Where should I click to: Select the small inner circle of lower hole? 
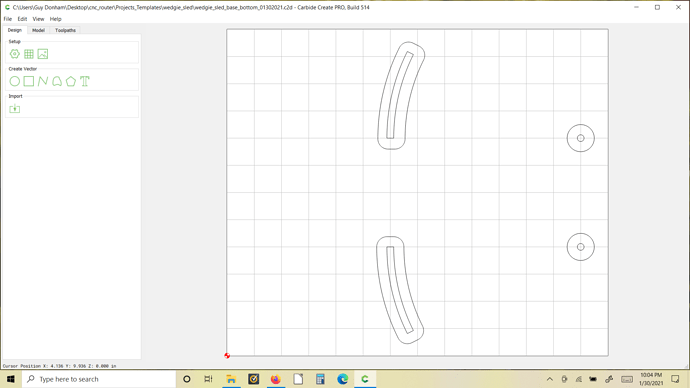tap(581, 247)
